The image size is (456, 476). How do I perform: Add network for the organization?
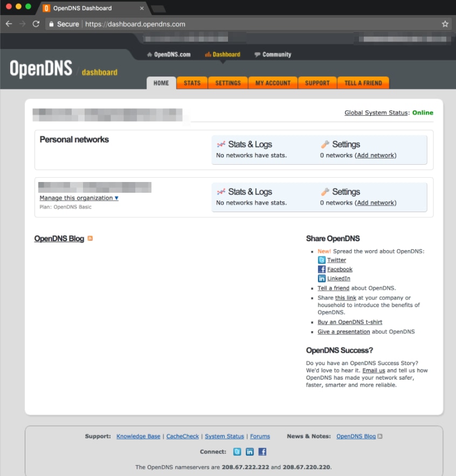(x=376, y=203)
